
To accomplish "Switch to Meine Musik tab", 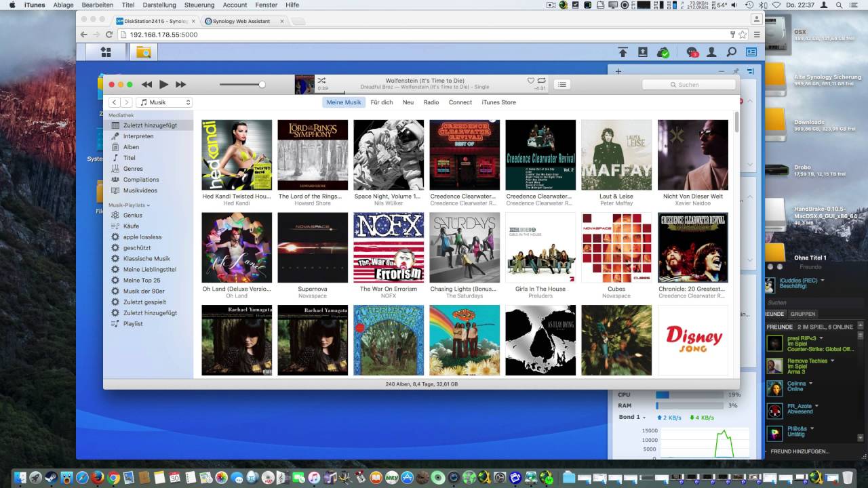I will [x=344, y=102].
